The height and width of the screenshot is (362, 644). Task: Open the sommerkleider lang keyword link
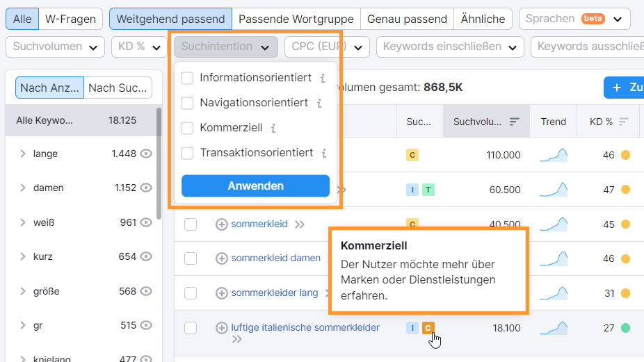274,293
